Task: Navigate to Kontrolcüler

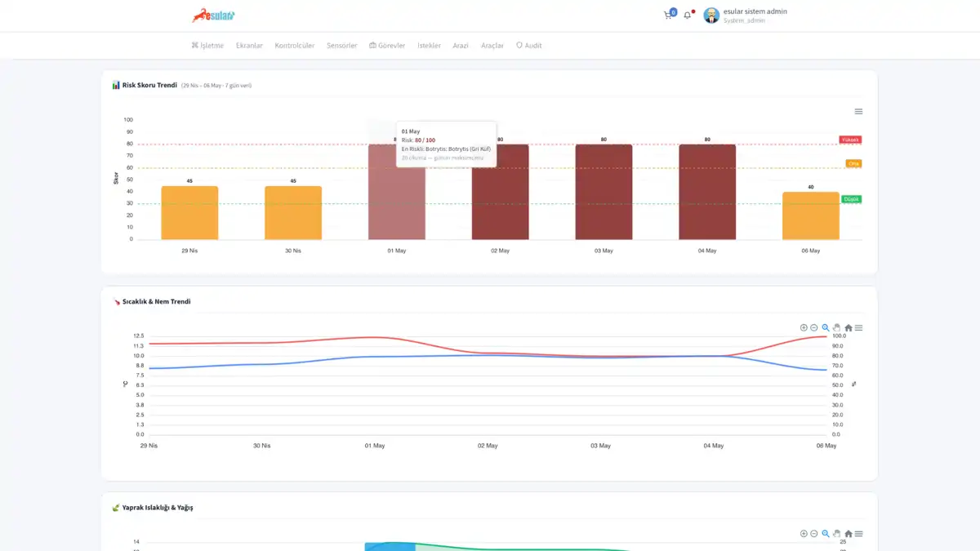Action: (x=294, y=46)
